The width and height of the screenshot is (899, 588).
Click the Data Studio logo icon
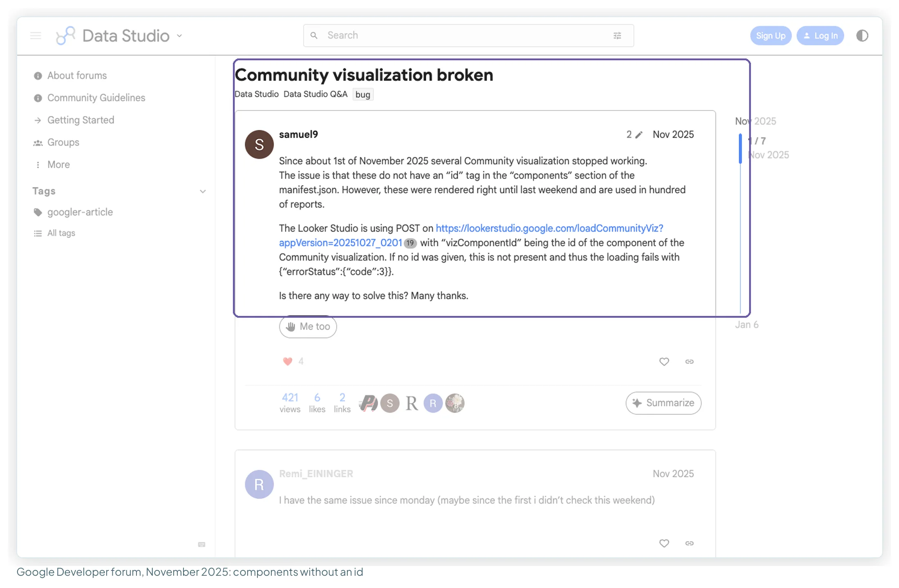[66, 36]
